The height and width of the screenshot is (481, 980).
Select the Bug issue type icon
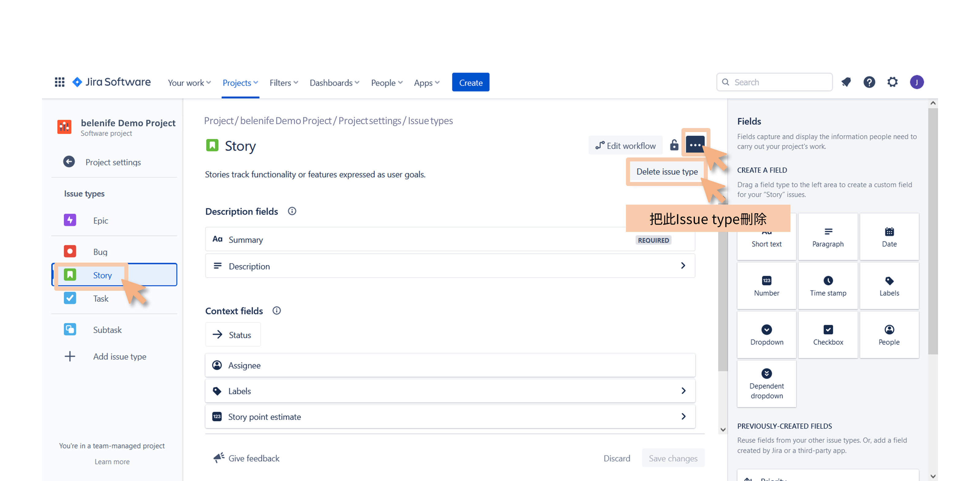pos(70,251)
